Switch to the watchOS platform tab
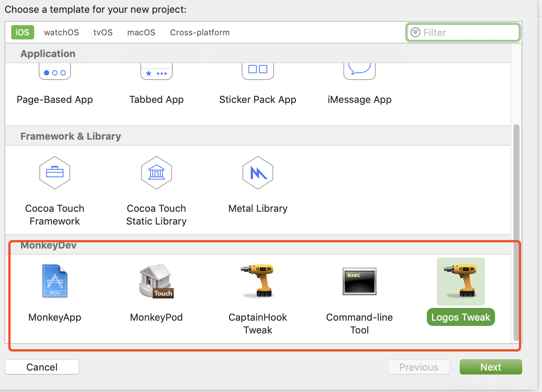The image size is (542, 392). point(62,32)
